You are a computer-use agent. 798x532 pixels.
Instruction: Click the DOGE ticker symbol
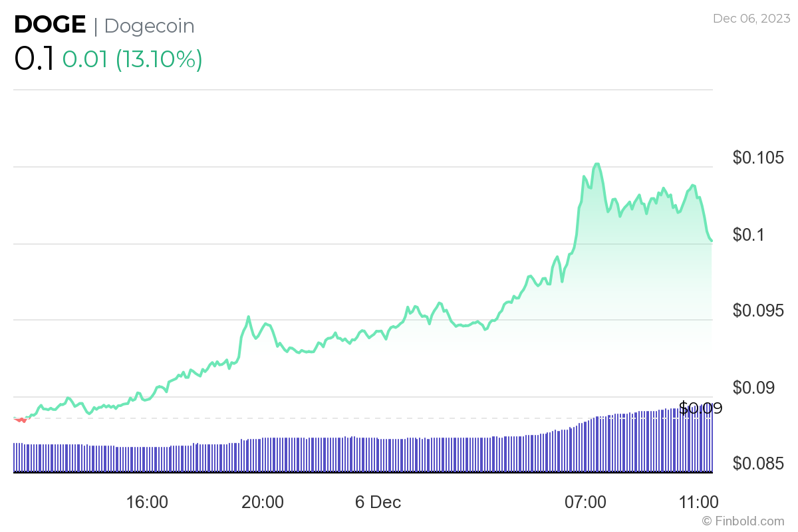tap(50, 25)
